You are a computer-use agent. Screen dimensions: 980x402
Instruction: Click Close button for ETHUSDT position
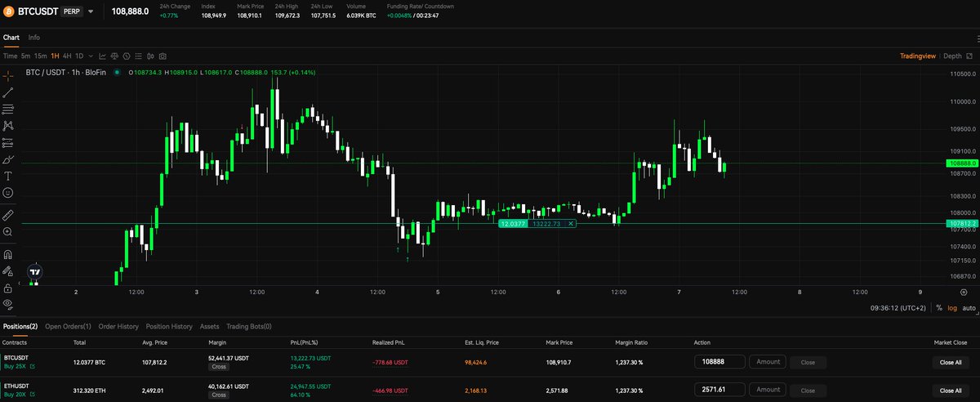click(808, 391)
